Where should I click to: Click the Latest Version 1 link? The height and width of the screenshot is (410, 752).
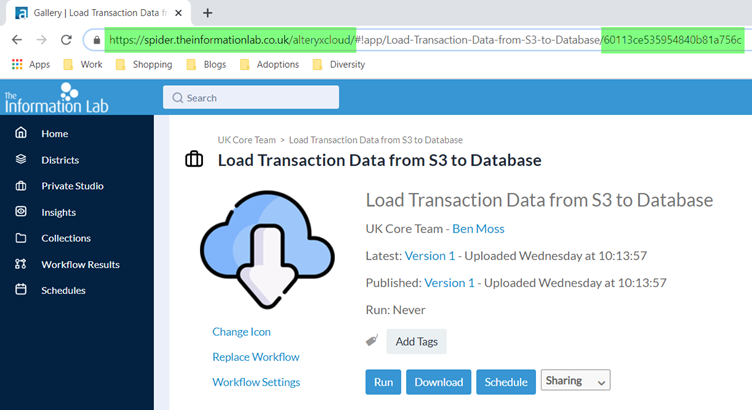click(x=430, y=256)
